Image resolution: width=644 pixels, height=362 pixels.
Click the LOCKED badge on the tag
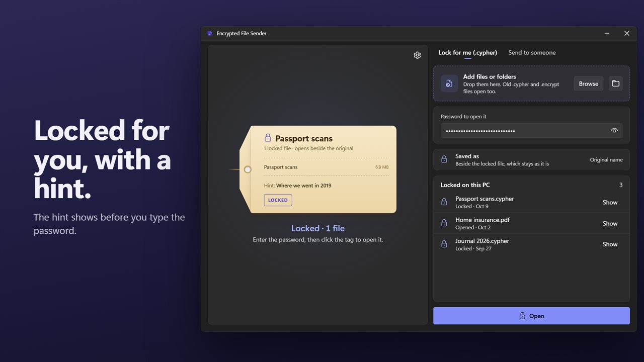tap(278, 200)
